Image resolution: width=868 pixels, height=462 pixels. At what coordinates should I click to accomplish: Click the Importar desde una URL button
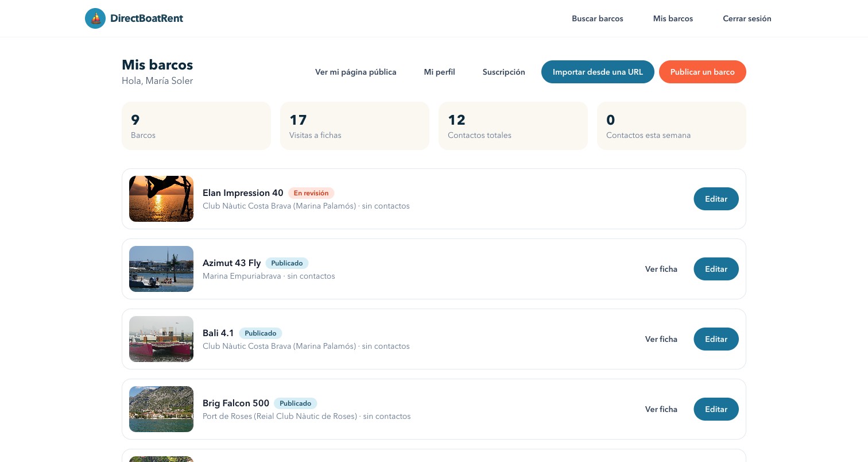click(x=598, y=72)
